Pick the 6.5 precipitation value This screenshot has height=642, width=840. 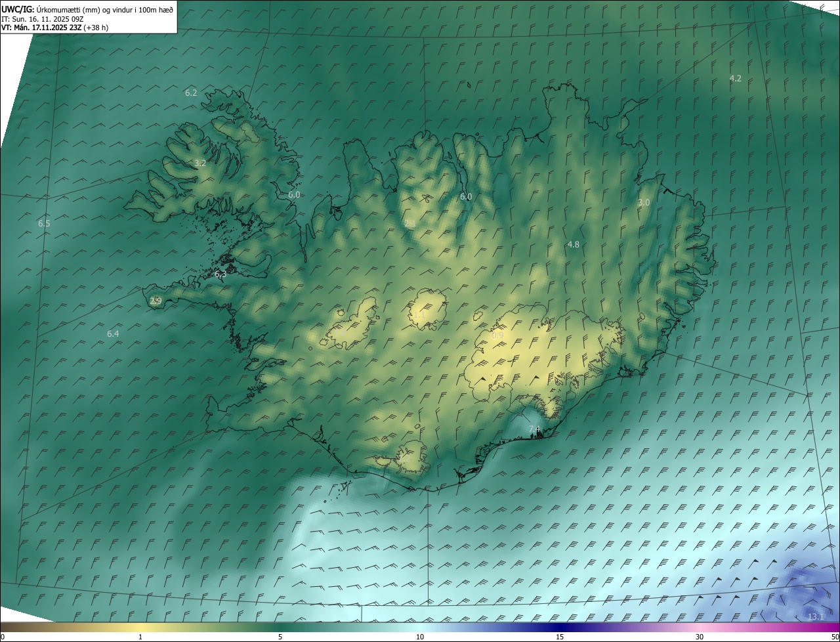(x=44, y=223)
